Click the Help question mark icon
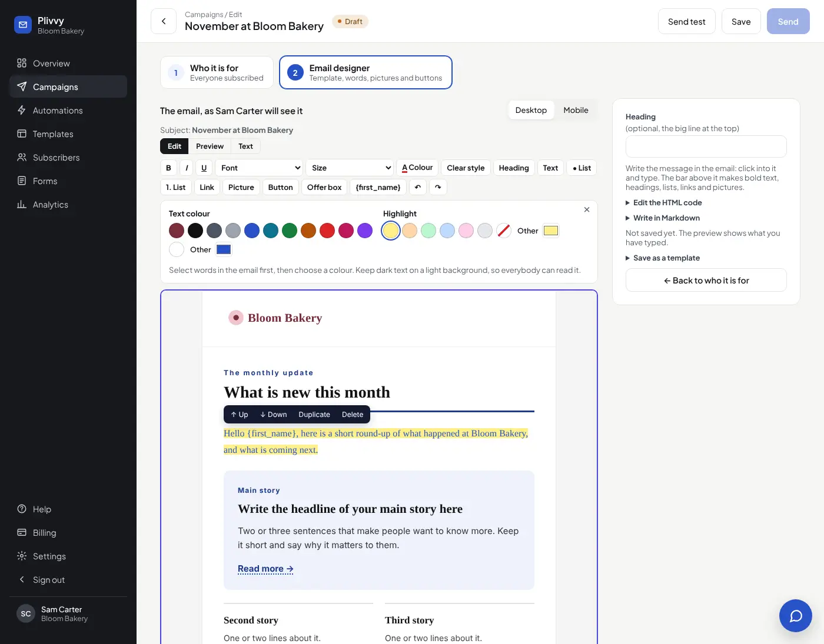Image resolution: width=824 pixels, height=644 pixels. coord(22,509)
